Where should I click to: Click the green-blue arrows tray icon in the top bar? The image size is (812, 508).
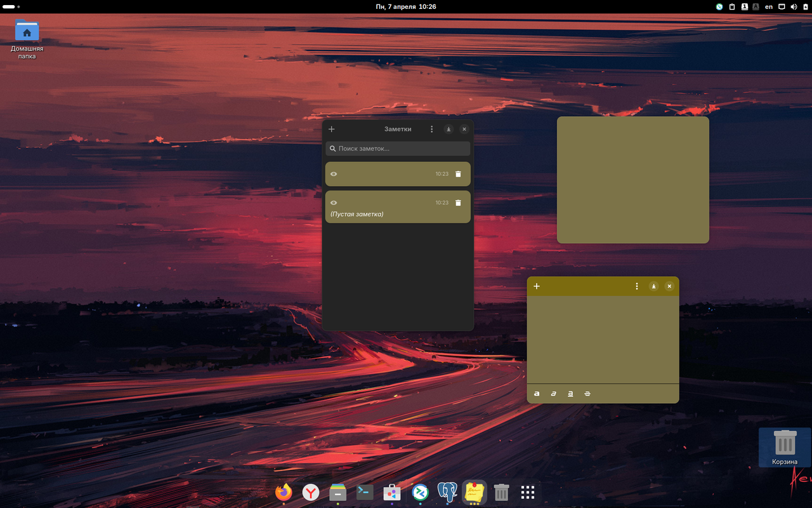[719, 6]
